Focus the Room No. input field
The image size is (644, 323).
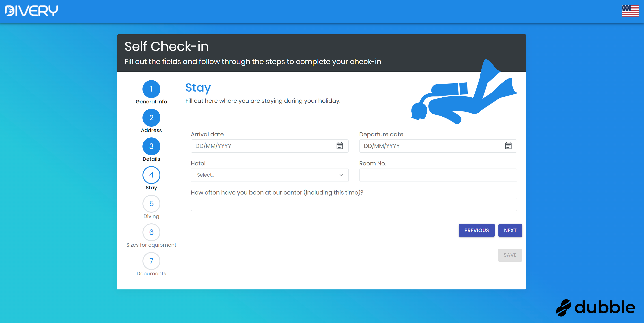(x=438, y=175)
